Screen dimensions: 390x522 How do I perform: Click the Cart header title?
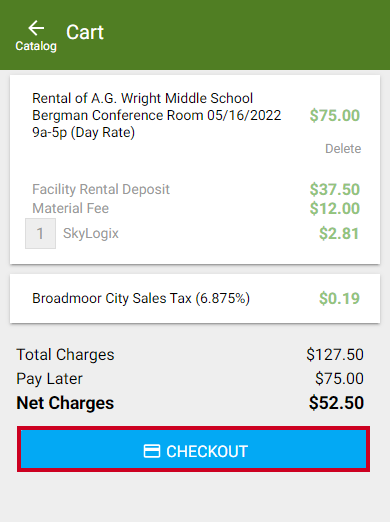(x=85, y=32)
